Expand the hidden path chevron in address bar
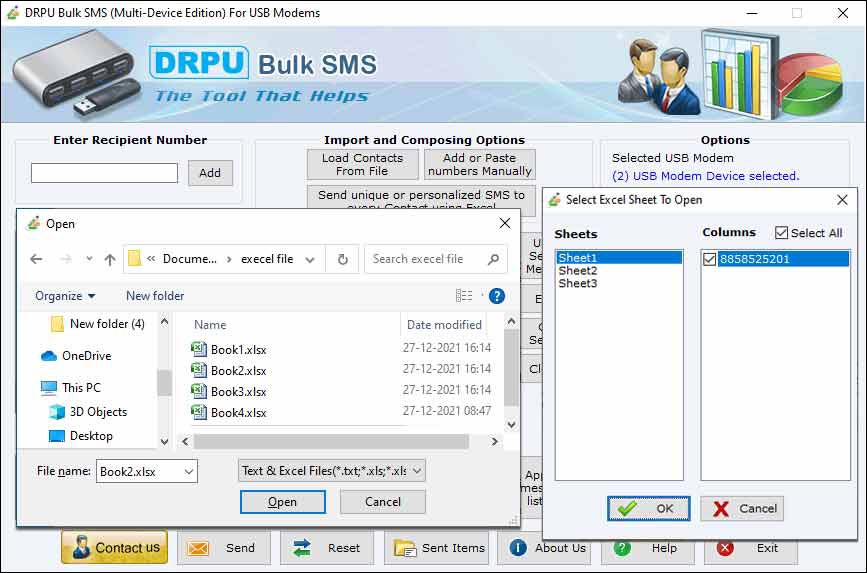The height and width of the screenshot is (573, 867). click(x=150, y=258)
